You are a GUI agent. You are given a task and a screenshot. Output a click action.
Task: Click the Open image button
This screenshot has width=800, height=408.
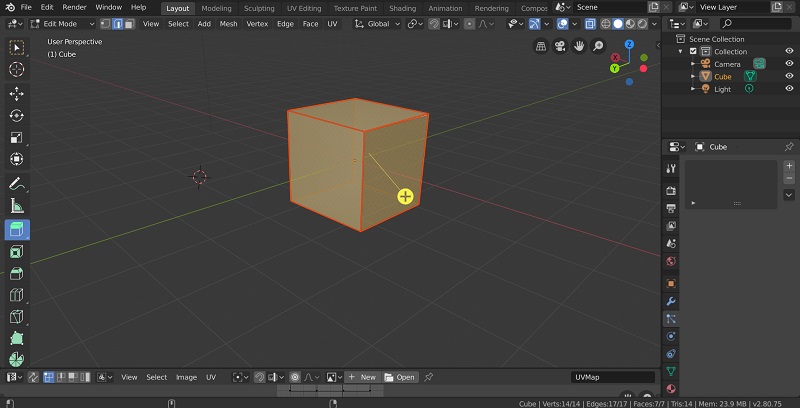point(400,377)
